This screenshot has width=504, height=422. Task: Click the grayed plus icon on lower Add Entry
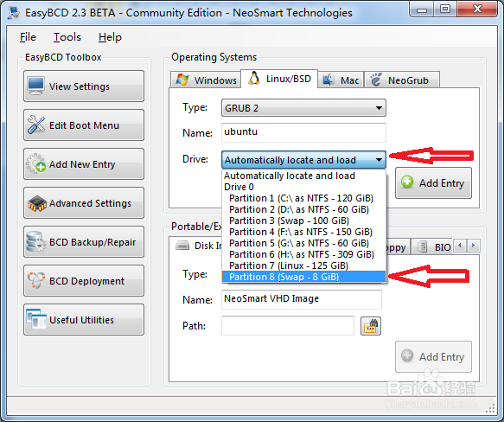click(x=407, y=355)
